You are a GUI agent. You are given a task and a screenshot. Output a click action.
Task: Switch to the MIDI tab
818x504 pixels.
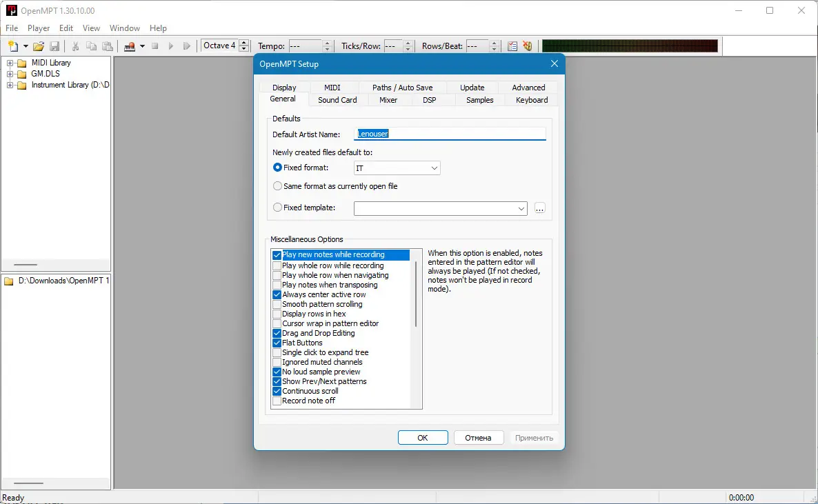[x=332, y=88]
